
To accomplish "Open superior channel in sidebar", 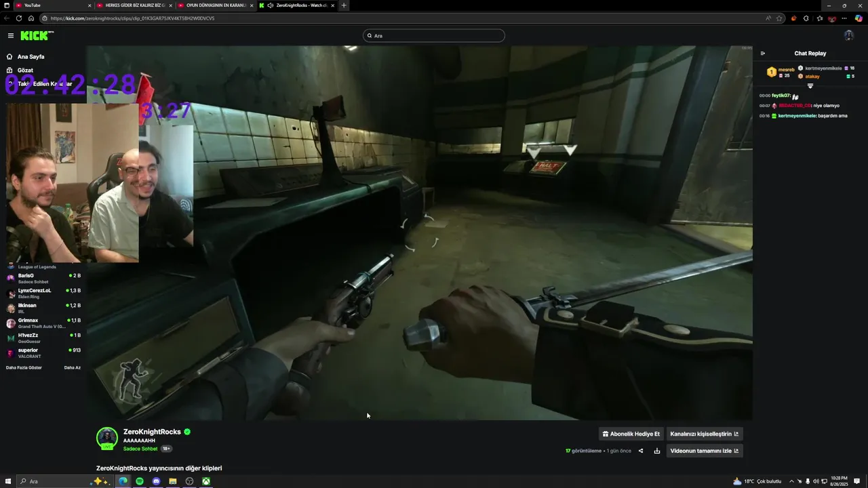I will (x=43, y=352).
